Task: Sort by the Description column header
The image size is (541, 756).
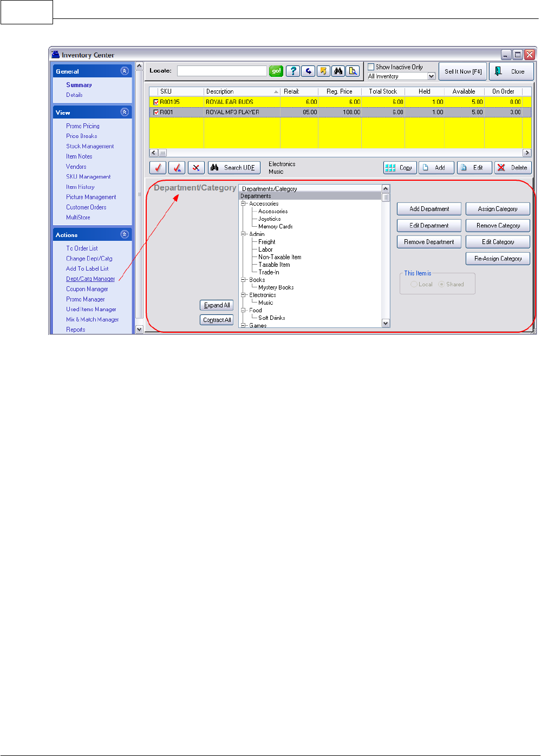Action: click(242, 91)
